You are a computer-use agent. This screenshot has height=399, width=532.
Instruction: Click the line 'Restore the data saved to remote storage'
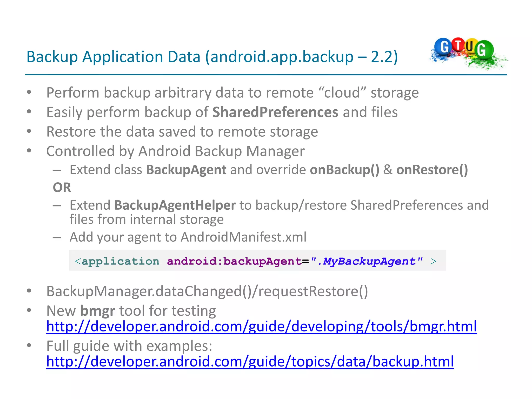[x=182, y=132]
